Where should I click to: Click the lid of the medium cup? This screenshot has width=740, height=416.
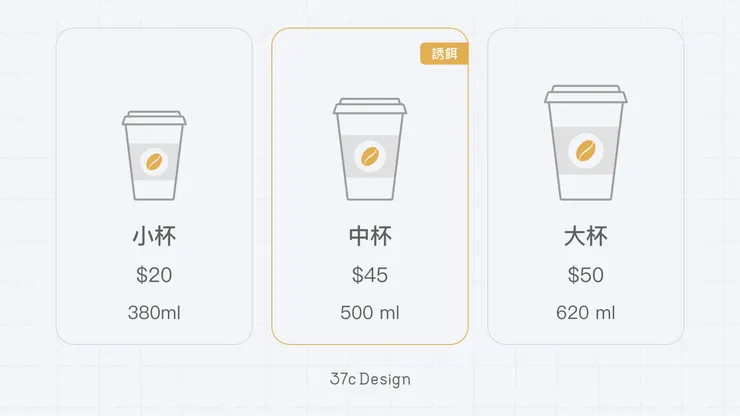[x=370, y=105]
